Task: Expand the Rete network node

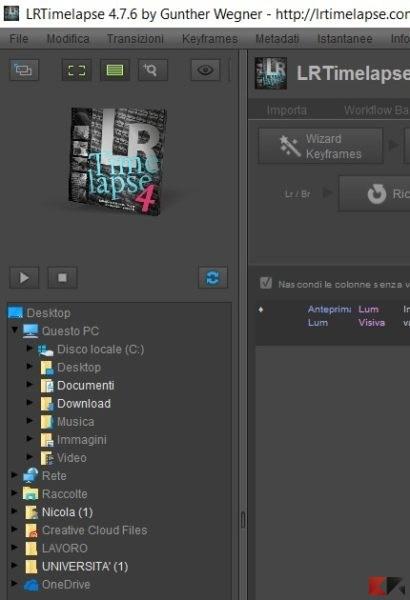Action: (x=14, y=475)
